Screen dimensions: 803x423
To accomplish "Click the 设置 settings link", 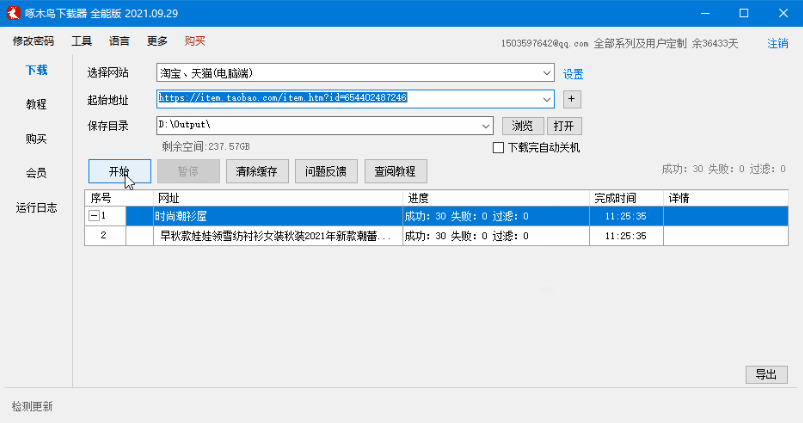I will pyautogui.click(x=573, y=74).
